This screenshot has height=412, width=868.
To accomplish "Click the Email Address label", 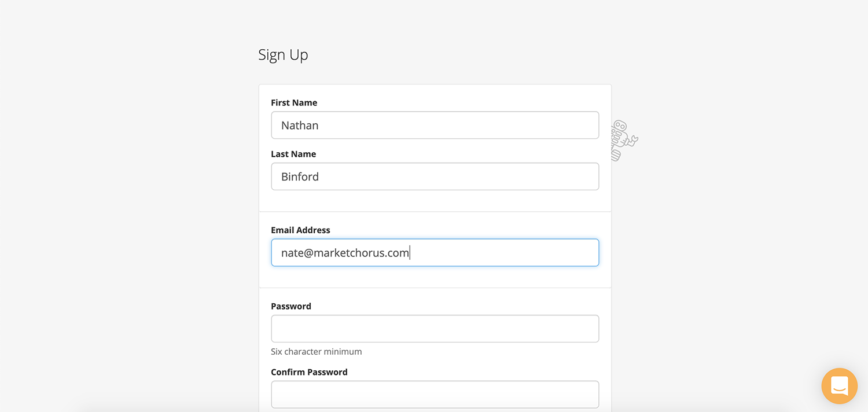I will coord(300,230).
